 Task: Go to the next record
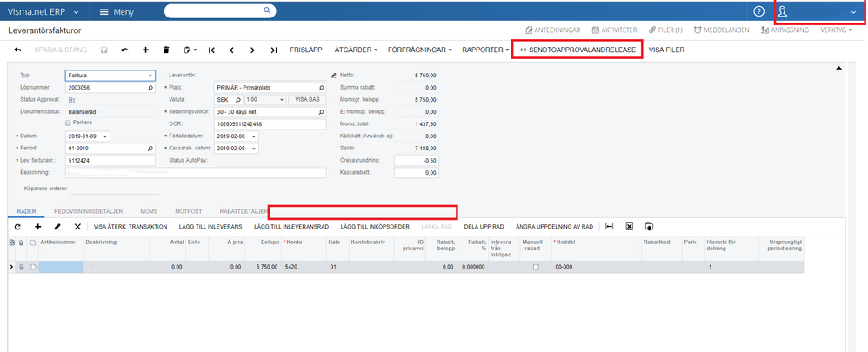pos(252,50)
